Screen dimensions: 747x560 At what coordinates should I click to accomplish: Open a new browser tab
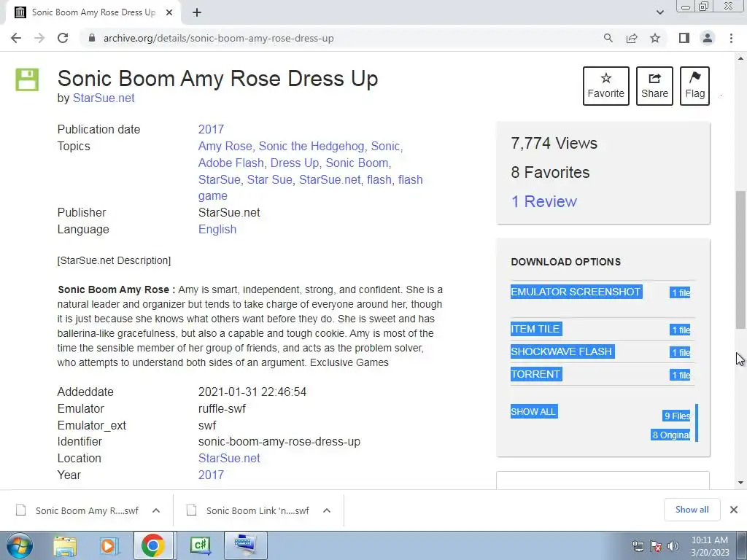pos(197,13)
